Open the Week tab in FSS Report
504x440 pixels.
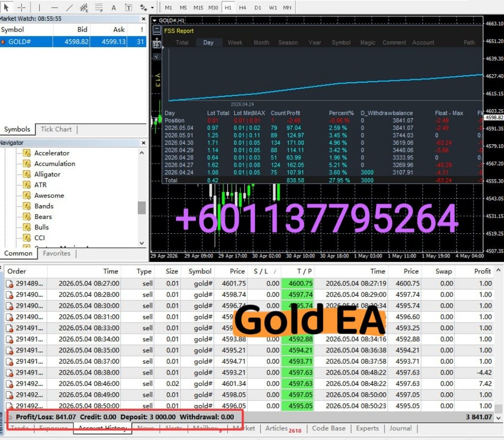tap(235, 42)
